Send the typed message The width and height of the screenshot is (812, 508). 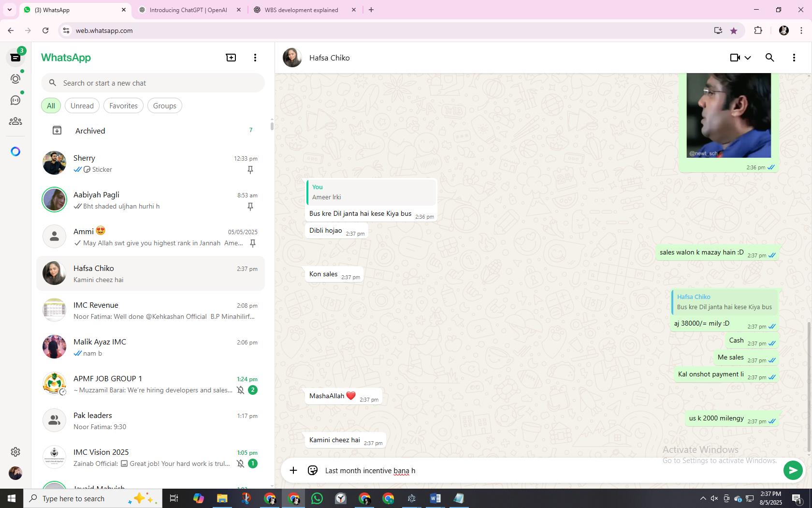[x=793, y=470]
